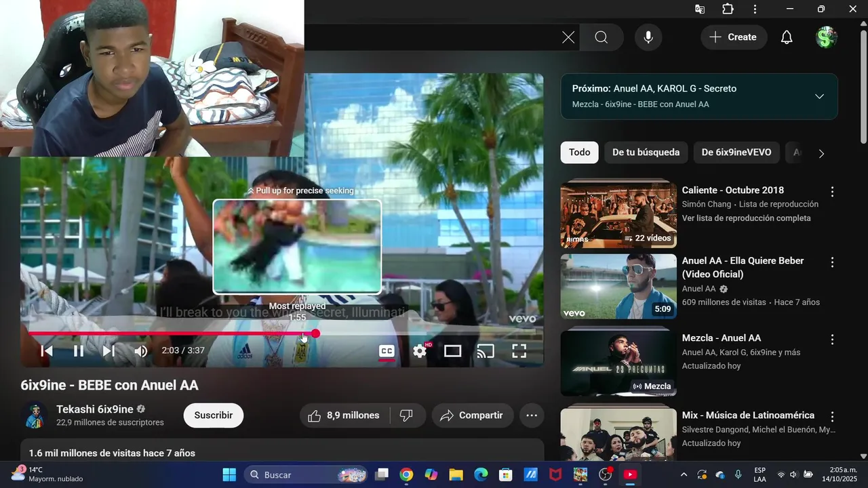Open File Explorer from taskbar
Screen dimensions: 868x488
pyautogui.click(x=456, y=474)
